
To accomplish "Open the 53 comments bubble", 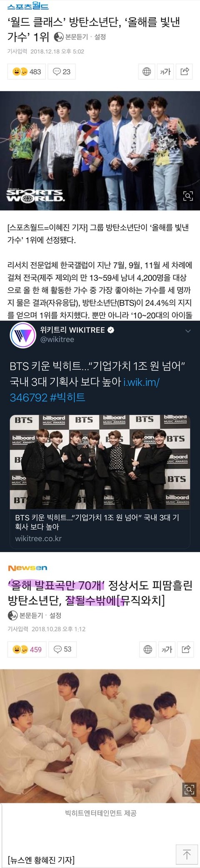I will tap(62, 649).
